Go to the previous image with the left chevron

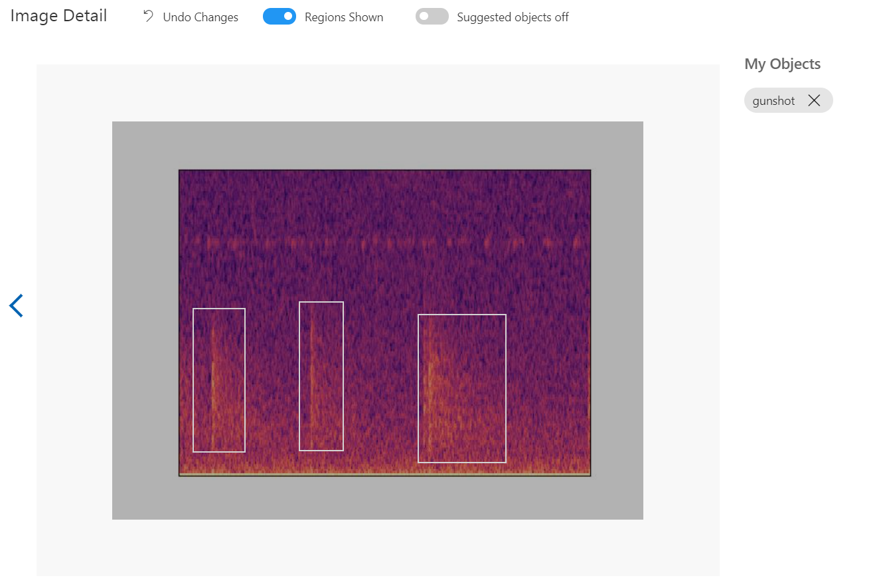pyautogui.click(x=16, y=306)
